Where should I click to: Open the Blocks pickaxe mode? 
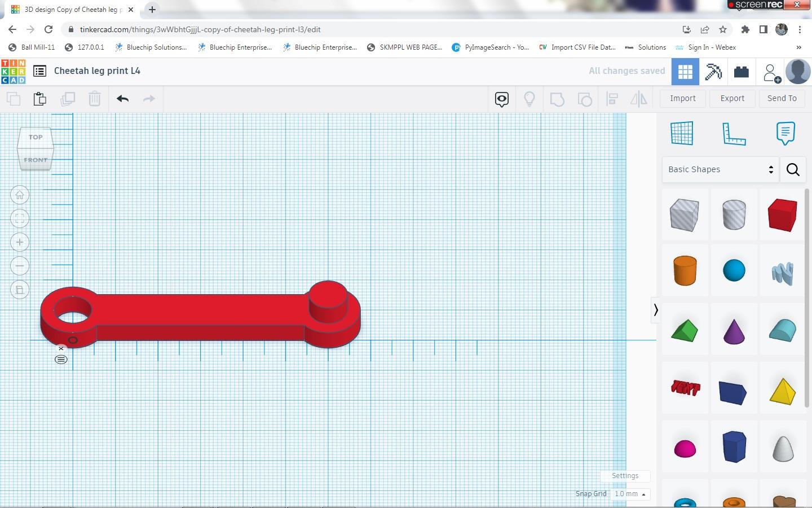713,72
